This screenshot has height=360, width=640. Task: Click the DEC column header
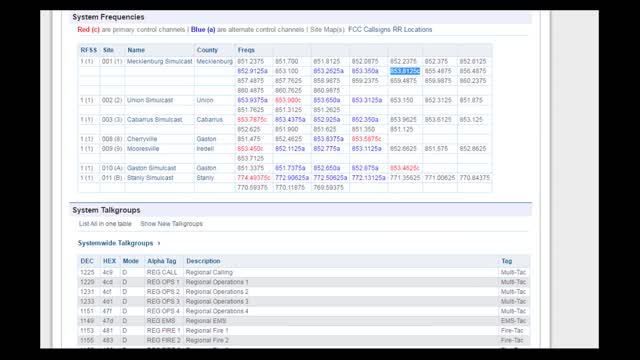click(x=87, y=261)
